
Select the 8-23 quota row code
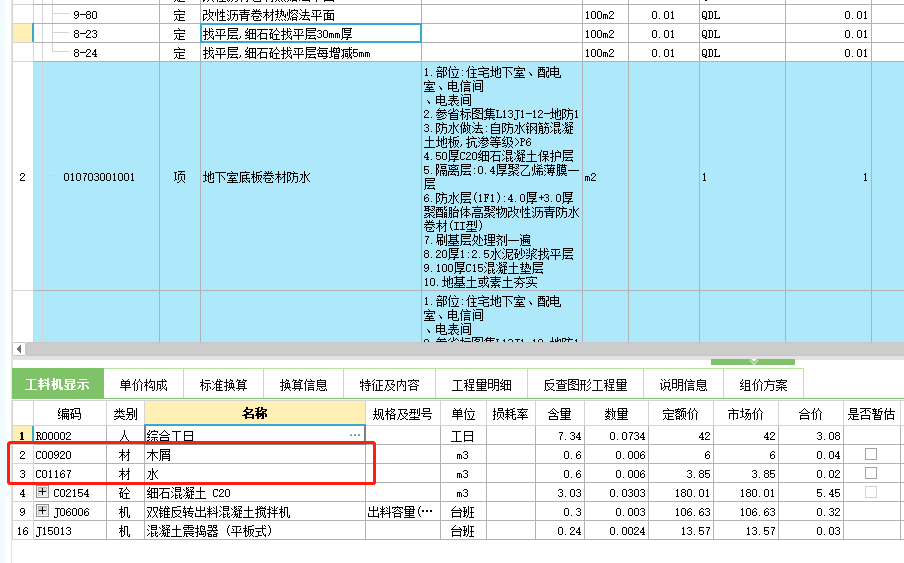tap(85, 34)
